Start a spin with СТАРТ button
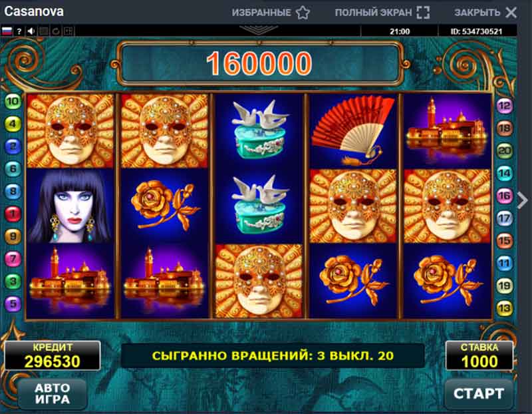Viewport: 532px width, 414px height. click(478, 393)
